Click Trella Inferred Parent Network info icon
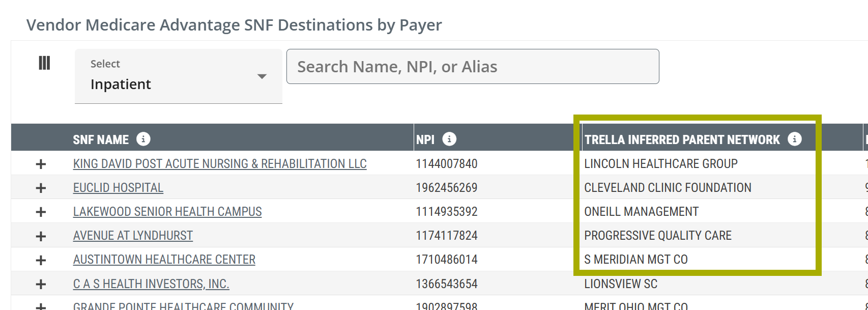Viewport: 868px width, 310px height. pos(795,139)
